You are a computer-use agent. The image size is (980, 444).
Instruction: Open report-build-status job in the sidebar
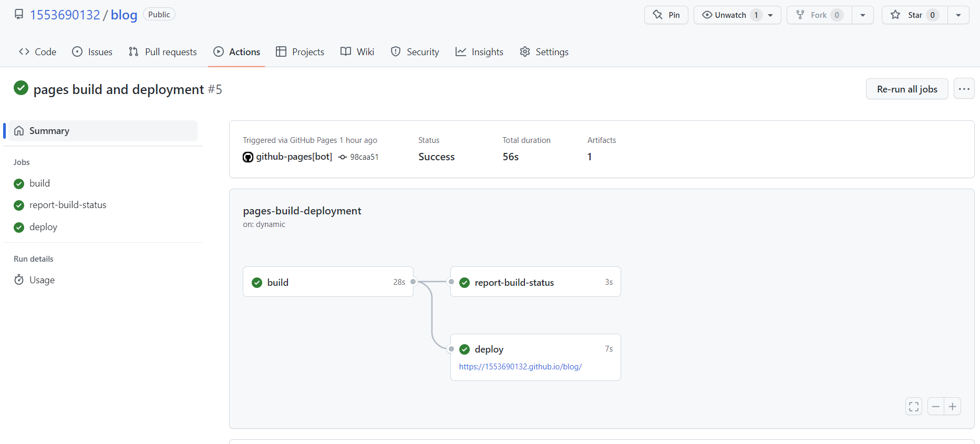click(x=103, y=205)
